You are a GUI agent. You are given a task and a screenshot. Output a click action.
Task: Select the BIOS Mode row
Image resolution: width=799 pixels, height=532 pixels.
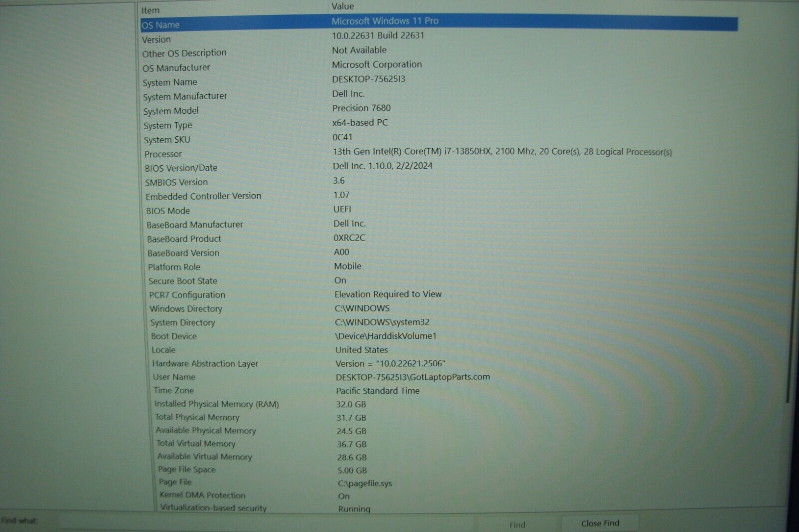(x=168, y=211)
